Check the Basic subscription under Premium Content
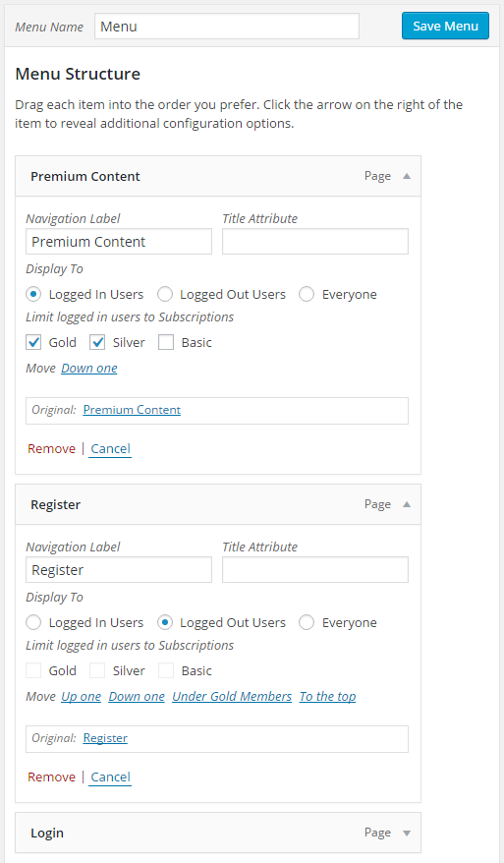The width and height of the screenshot is (504, 863). coord(166,342)
